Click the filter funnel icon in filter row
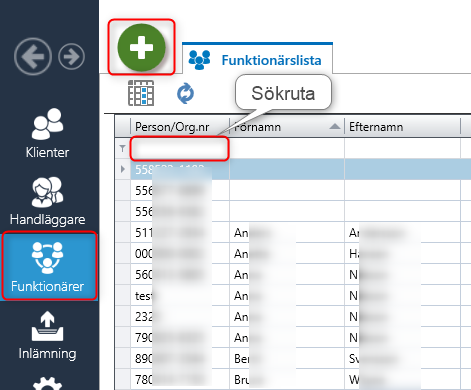This screenshot has height=390, width=471. click(x=122, y=148)
